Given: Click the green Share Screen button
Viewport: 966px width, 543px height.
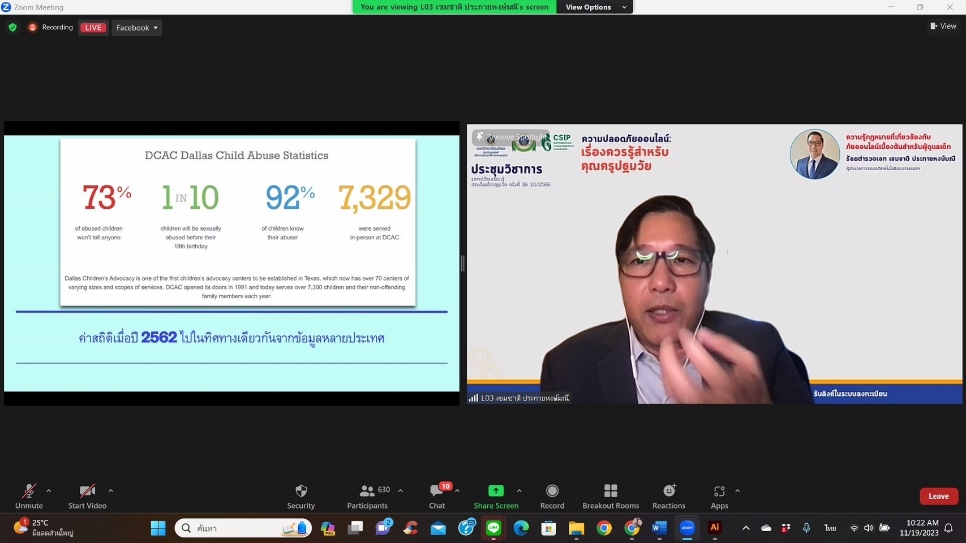Looking at the screenshot, I should point(496,496).
